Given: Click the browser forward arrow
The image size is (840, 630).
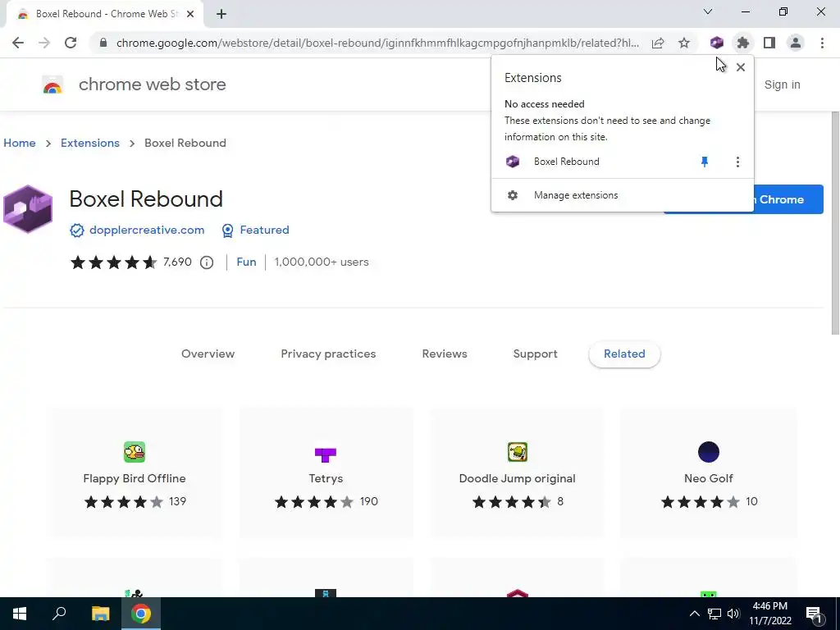Looking at the screenshot, I should tap(44, 43).
